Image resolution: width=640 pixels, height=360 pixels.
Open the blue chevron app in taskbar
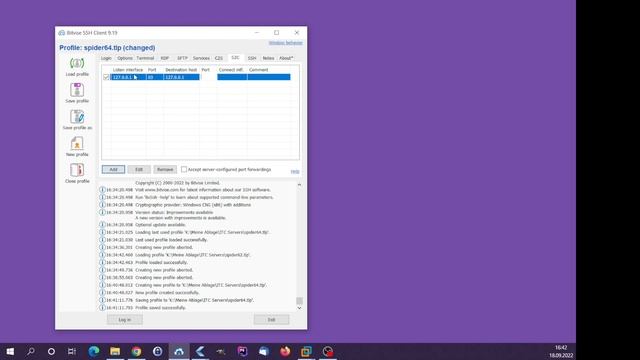[200, 351]
